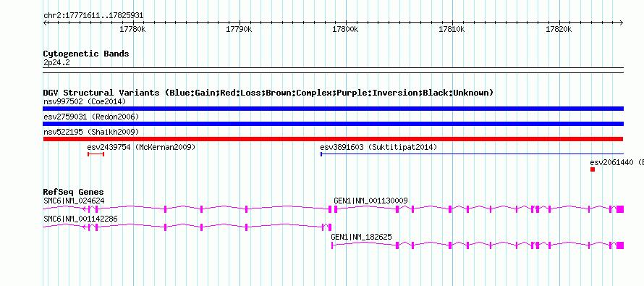The width and height of the screenshot is (644, 286).
Task: Click the nsv997502 (Coe2014) blue gain bar
Action: (x=333, y=109)
